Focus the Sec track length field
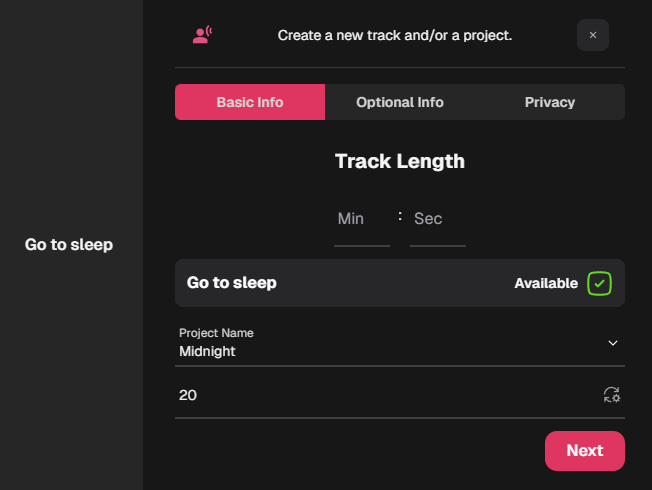This screenshot has width=652, height=490. (437, 225)
